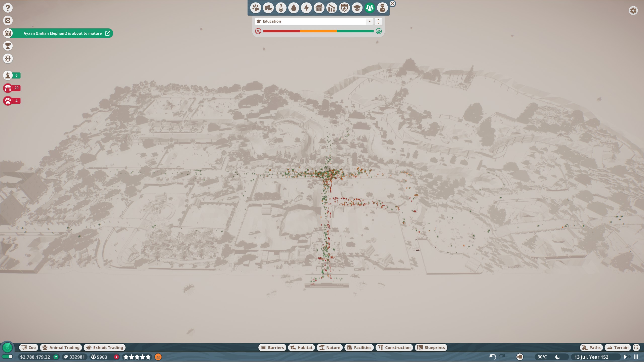Open the green radar heatmap button
The width and height of the screenshot is (644, 362).
(x=7, y=348)
